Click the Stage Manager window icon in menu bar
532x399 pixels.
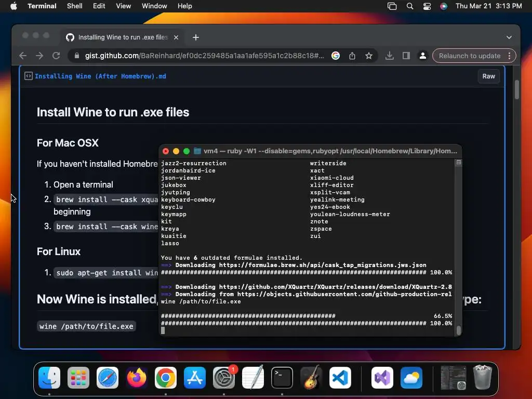tap(392, 6)
